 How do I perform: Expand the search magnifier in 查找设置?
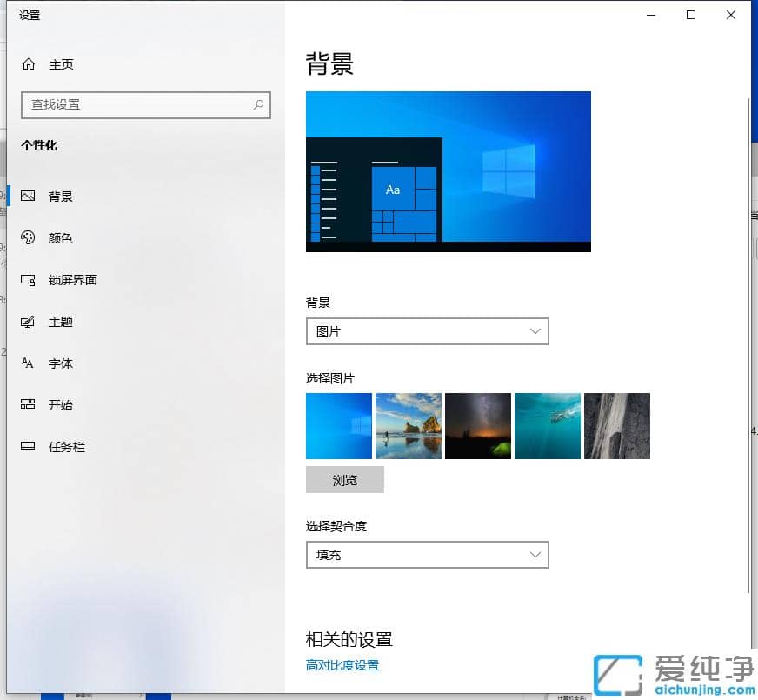tap(258, 104)
